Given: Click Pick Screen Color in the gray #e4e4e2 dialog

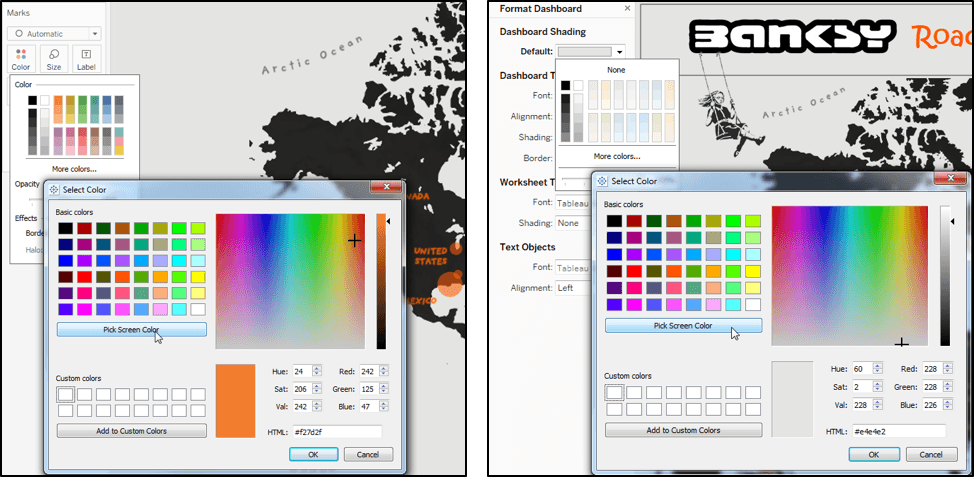Looking at the screenshot, I should [683, 325].
